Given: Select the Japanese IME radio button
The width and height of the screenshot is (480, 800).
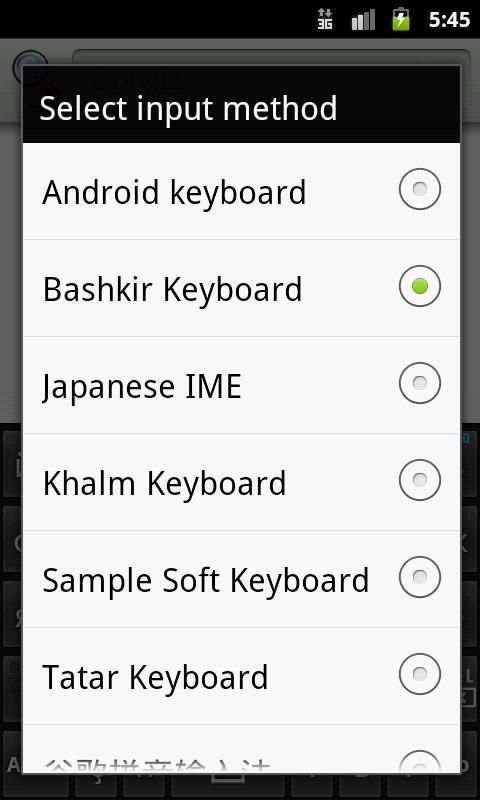Looking at the screenshot, I should tap(419, 383).
